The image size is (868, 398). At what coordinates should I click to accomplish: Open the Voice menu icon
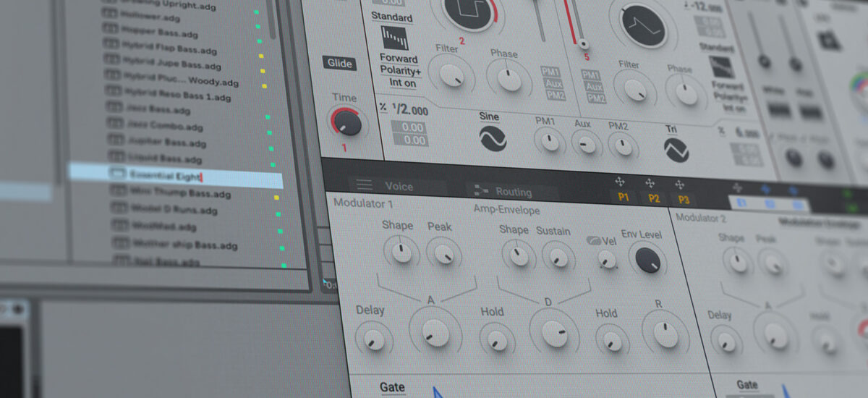tap(364, 186)
